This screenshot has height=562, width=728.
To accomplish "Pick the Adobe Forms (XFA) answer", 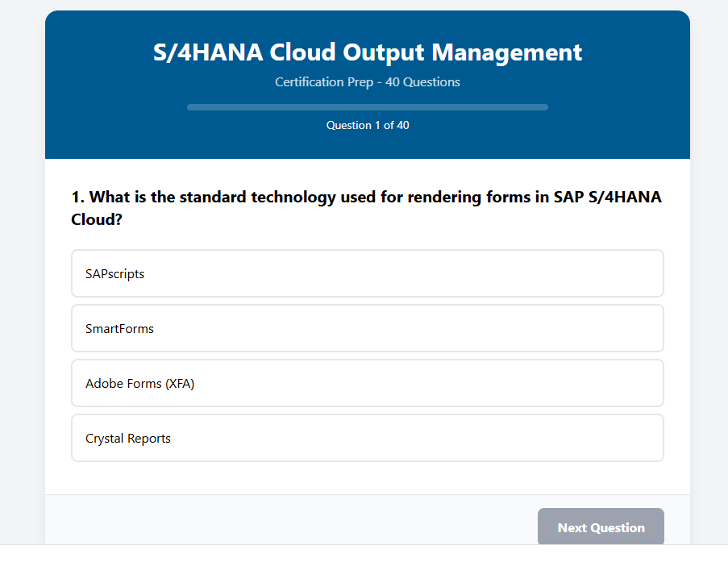I will [368, 383].
